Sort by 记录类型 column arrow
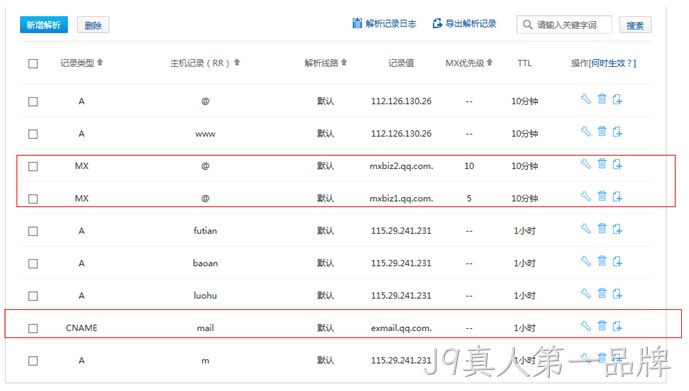 coord(100,62)
